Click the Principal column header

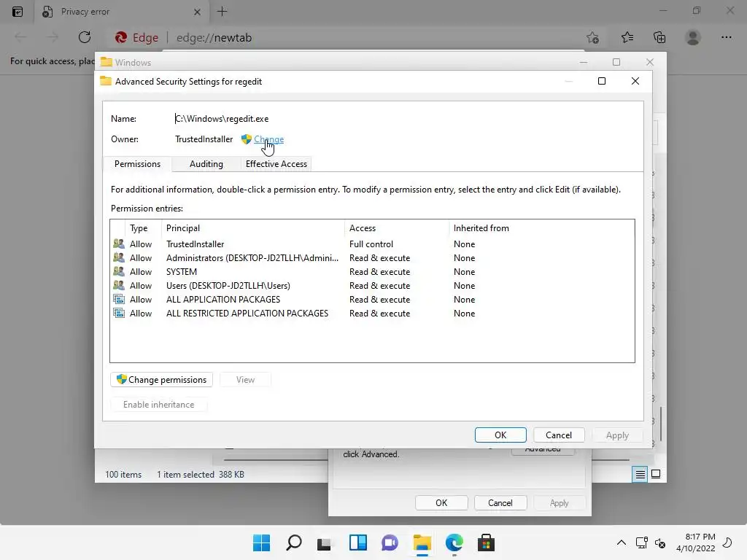coord(252,228)
